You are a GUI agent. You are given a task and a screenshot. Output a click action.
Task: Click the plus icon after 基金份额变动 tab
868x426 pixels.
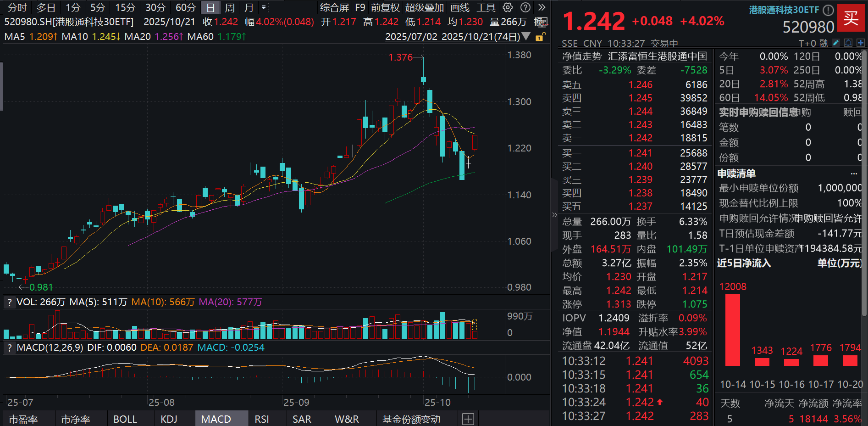[468, 418]
